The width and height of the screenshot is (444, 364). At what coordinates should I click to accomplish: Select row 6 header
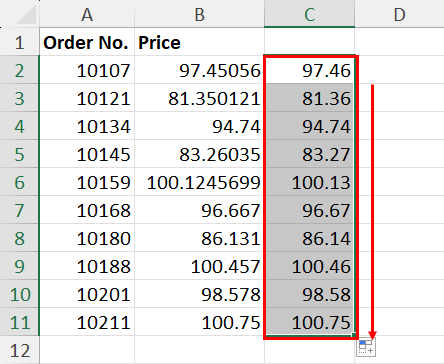[19, 182]
